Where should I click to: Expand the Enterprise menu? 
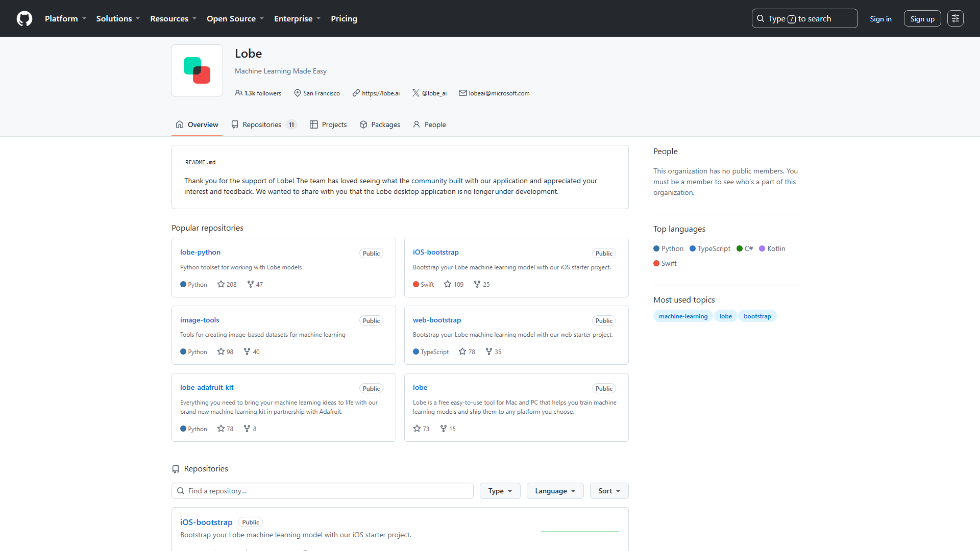pos(297,19)
